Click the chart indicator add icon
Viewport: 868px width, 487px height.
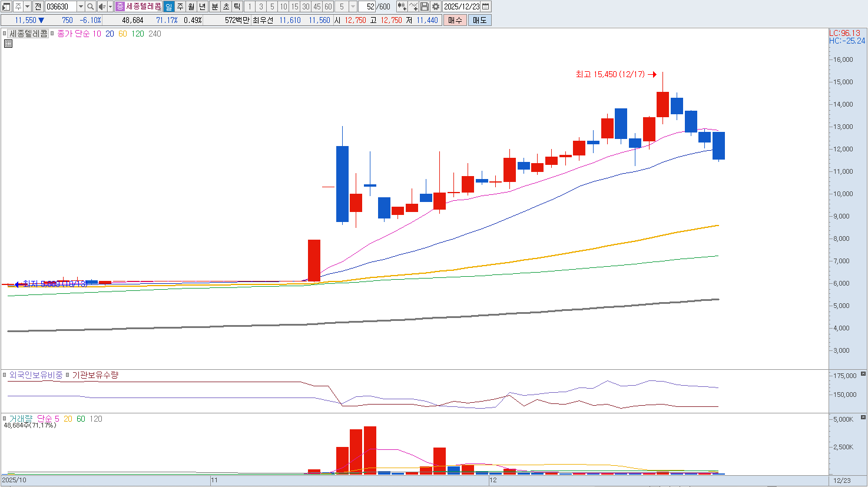tap(402, 6)
